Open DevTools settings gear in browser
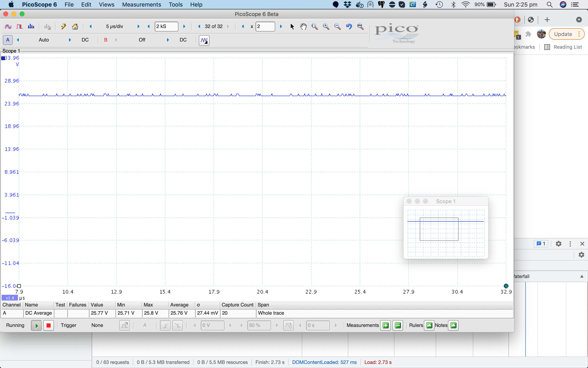 tap(558, 244)
